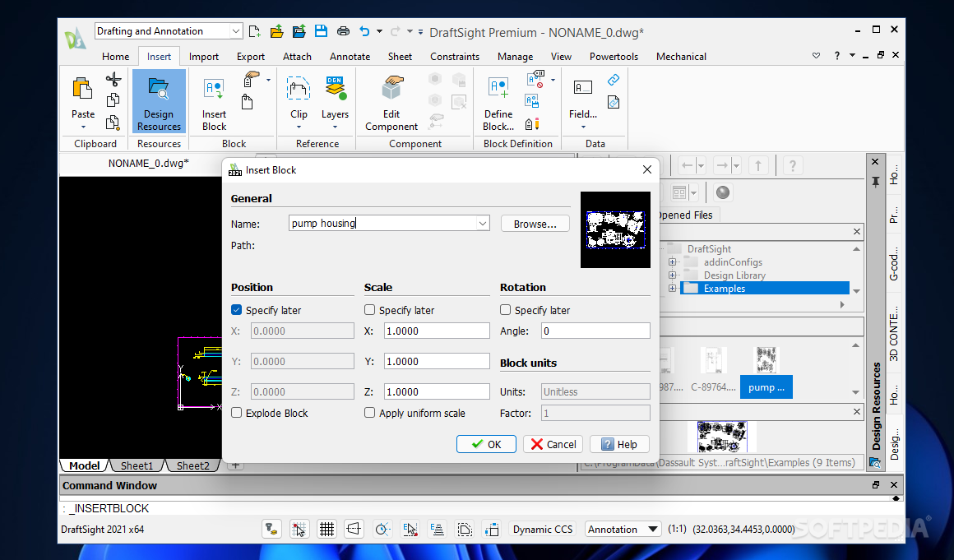Click the Undo arrow icon

click(x=364, y=31)
